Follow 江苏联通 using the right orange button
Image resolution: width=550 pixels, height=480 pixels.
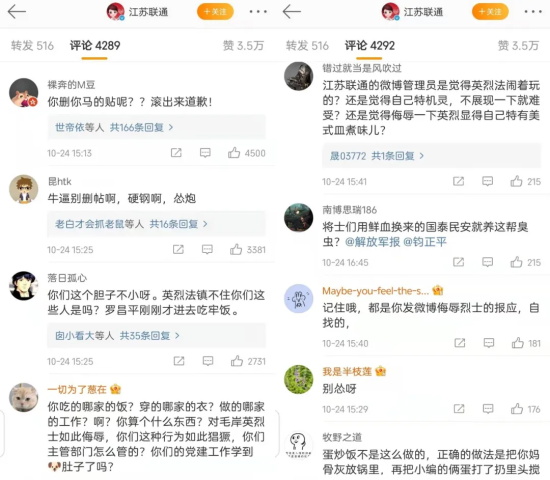tap(490, 12)
